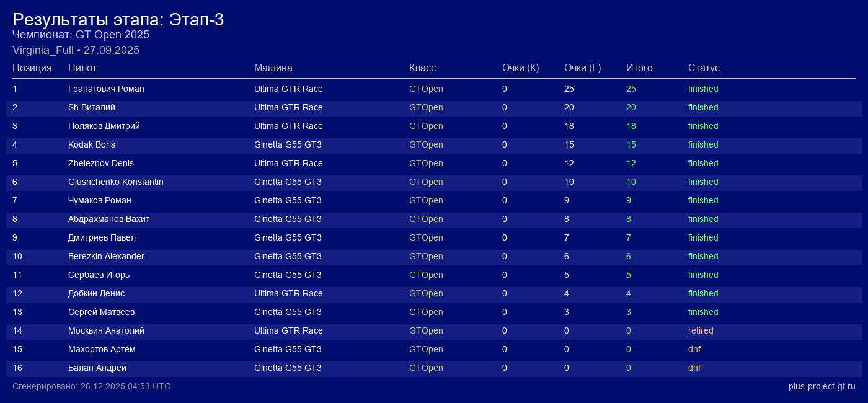Click the Сгенерировано timestamp in footer
The height and width of the screenshot is (403, 868).
(x=91, y=386)
